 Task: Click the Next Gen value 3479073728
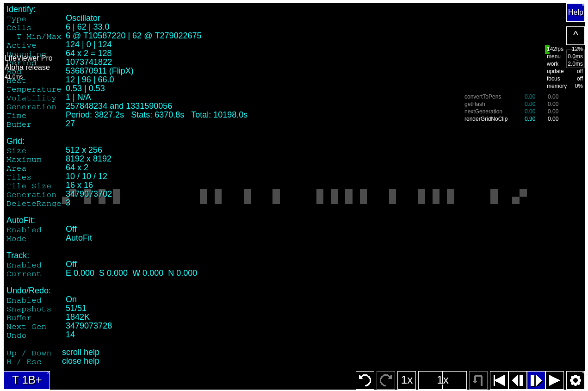pyautogui.click(x=89, y=326)
